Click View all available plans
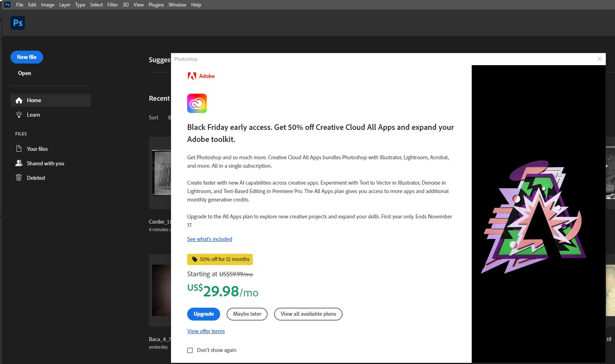 point(308,314)
